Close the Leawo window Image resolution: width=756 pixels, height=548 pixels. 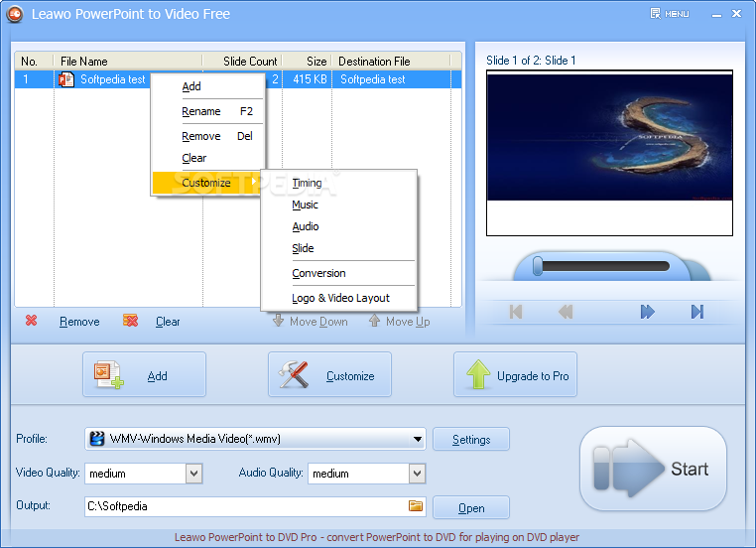[x=737, y=14]
